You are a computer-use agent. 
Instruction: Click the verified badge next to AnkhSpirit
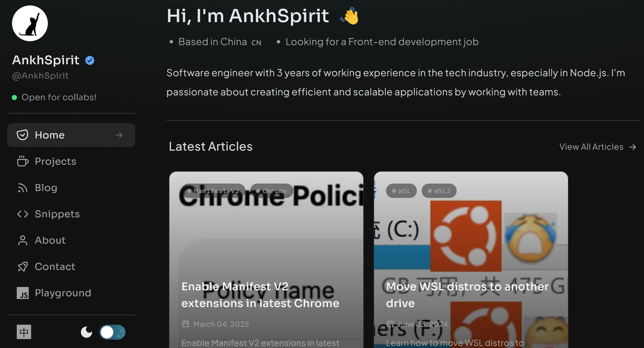90,60
